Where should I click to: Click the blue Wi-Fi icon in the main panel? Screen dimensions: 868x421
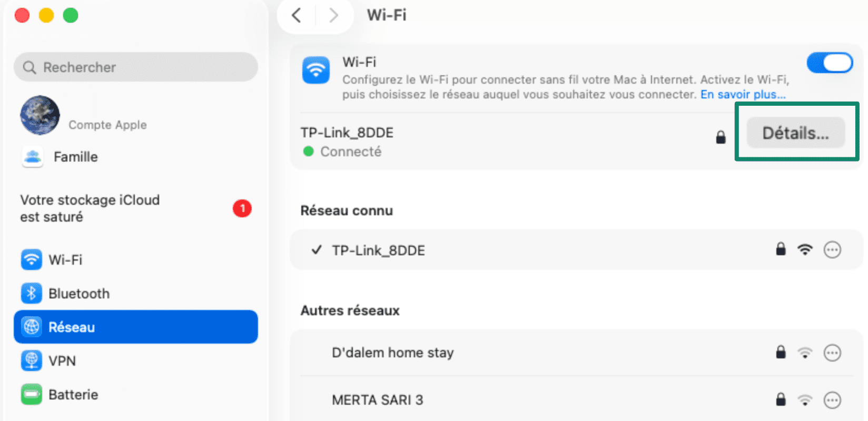tap(315, 69)
